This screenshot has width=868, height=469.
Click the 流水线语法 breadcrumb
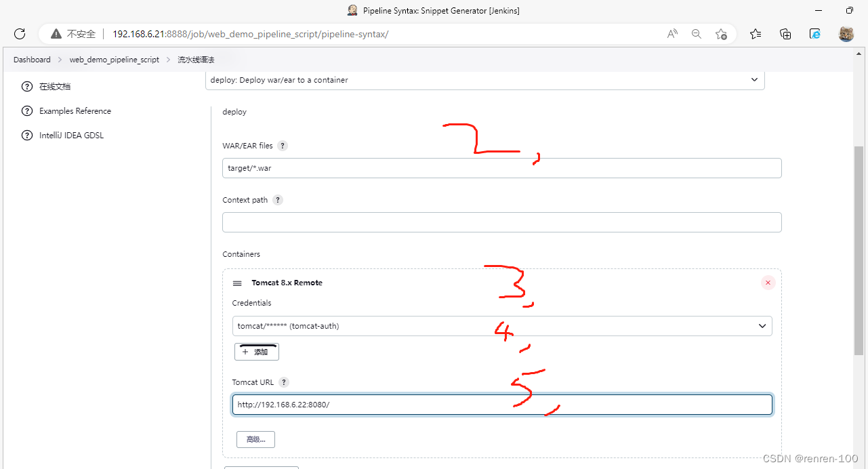pyautogui.click(x=196, y=60)
